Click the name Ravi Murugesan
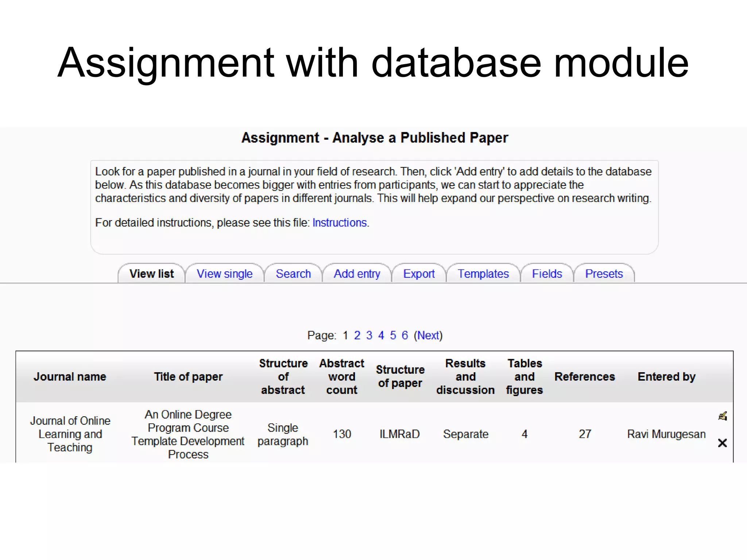Image resolution: width=747 pixels, height=560 pixels. coord(666,434)
